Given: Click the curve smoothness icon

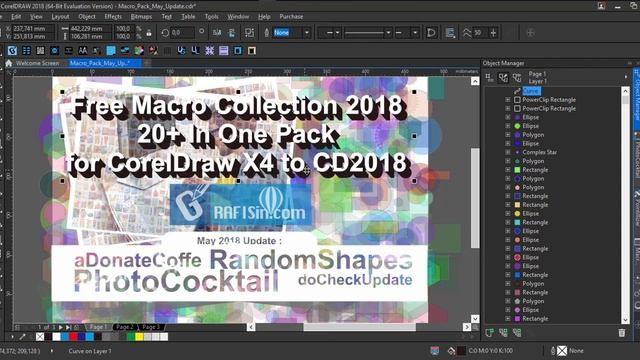Looking at the screenshot, I should click(x=467, y=33).
